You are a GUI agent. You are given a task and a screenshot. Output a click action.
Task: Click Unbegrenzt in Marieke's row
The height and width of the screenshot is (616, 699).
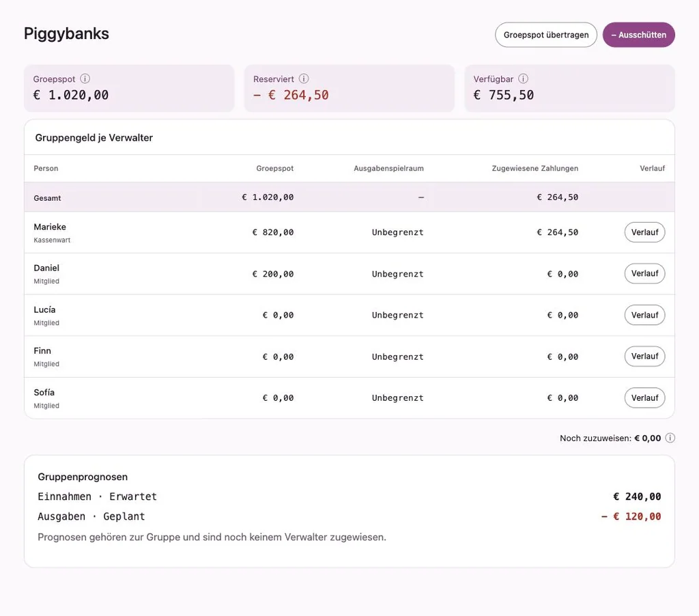398,232
